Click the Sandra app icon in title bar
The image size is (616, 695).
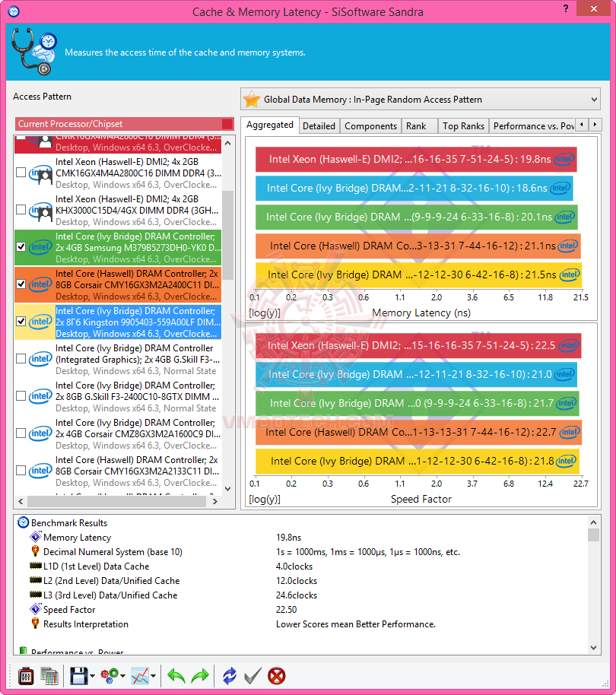click(x=14, y=11)
